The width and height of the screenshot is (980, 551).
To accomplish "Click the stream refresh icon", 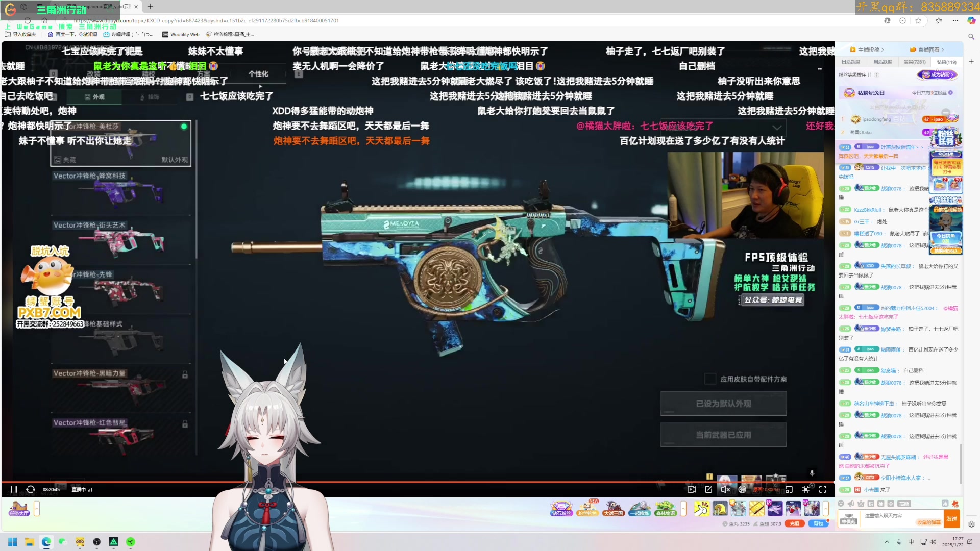I will pyautogui.click(x=31, y=489).
